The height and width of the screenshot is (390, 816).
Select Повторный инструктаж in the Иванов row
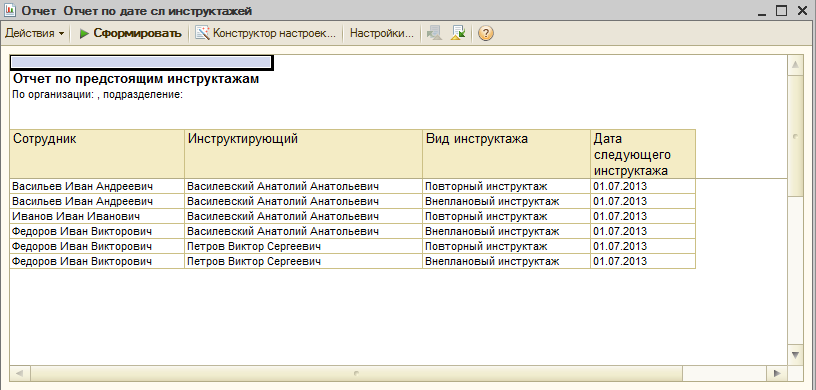[x=506, y=216]
